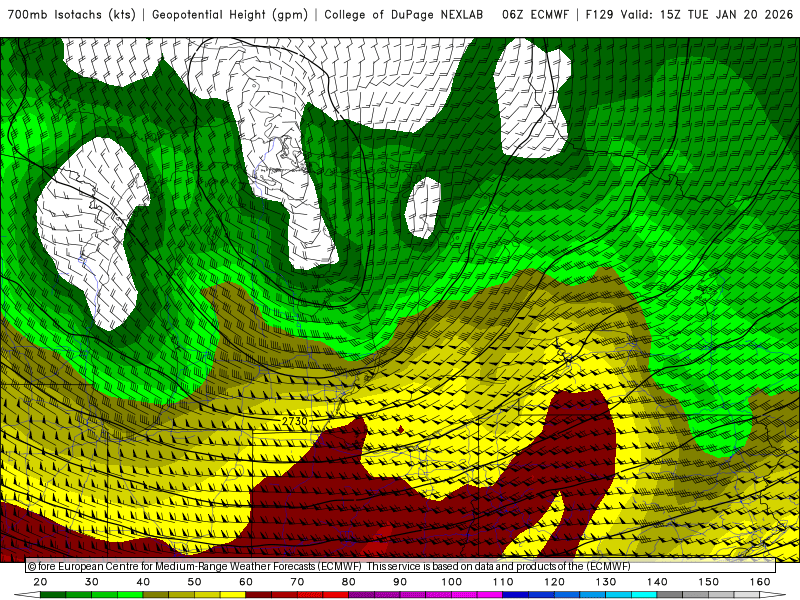Click the '700mb Isotachs (kts)' title text
This screenshot has height=600, width=800.
pyautogui.click(x=72, y=15)
